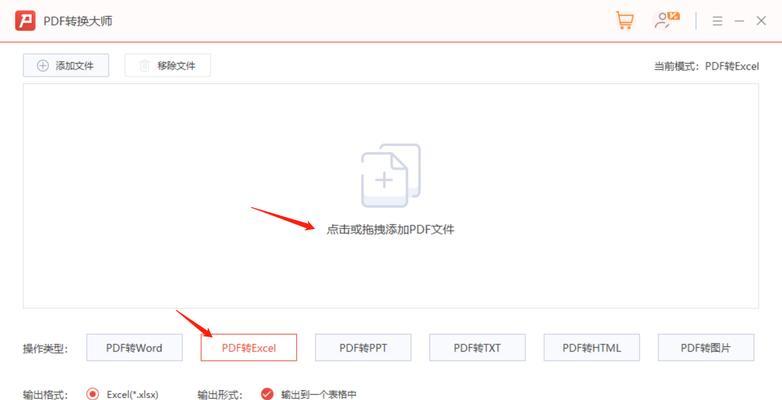Switch to PDF转Word mode

pos(134,348)
